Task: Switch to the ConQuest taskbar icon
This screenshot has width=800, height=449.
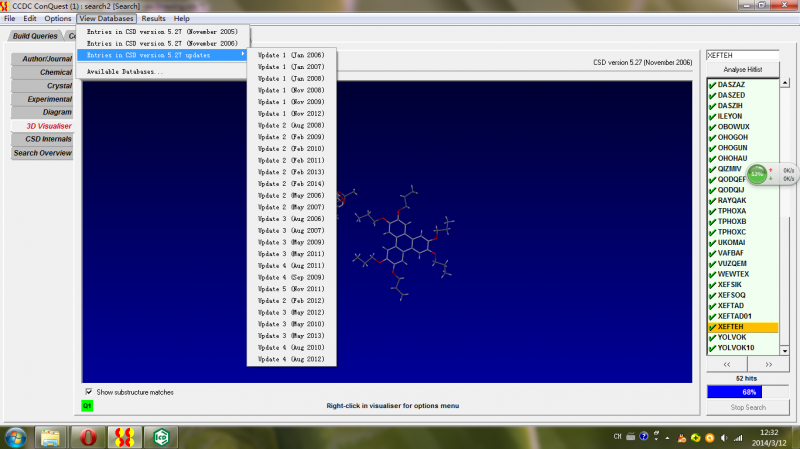Action: tap(124, 437)
